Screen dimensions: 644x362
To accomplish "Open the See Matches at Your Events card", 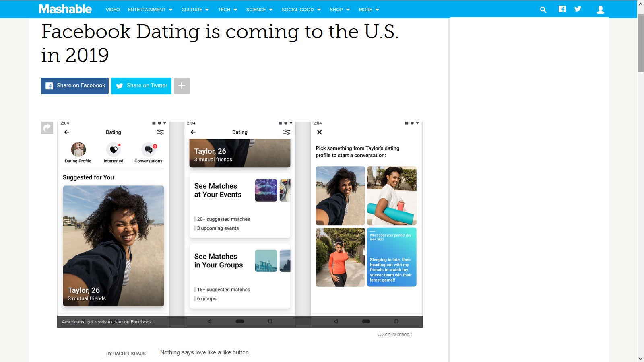I will pos(240,206).
